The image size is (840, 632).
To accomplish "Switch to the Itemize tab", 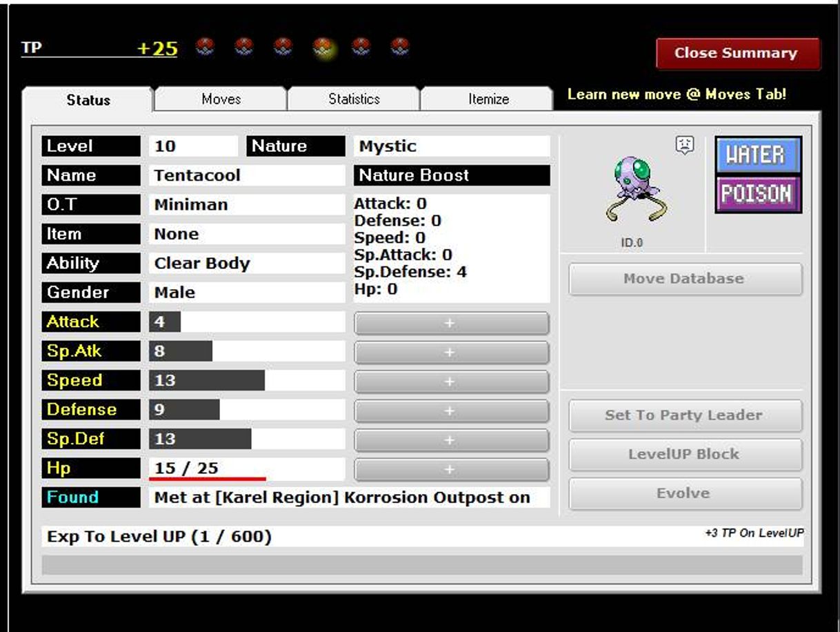I will [x=488, y=99].
